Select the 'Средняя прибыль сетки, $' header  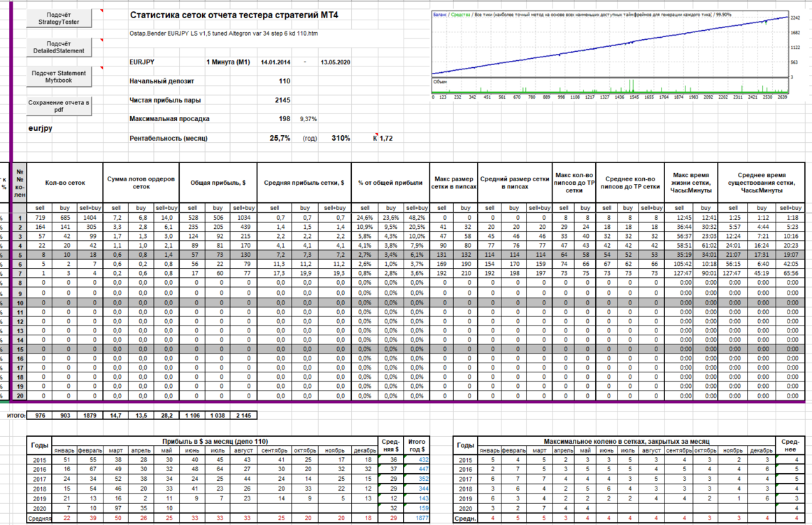click(x=304, y=183)
